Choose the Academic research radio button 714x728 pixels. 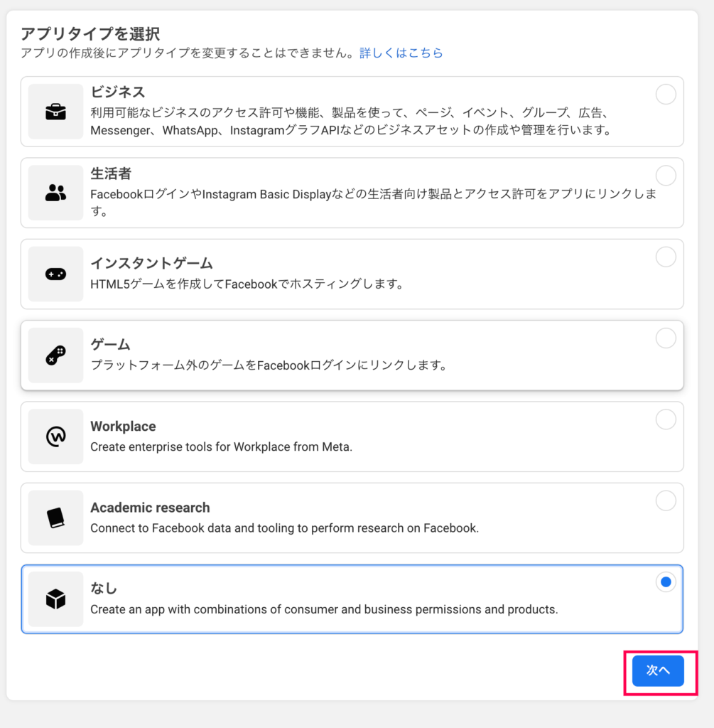(x=666, y=500)
